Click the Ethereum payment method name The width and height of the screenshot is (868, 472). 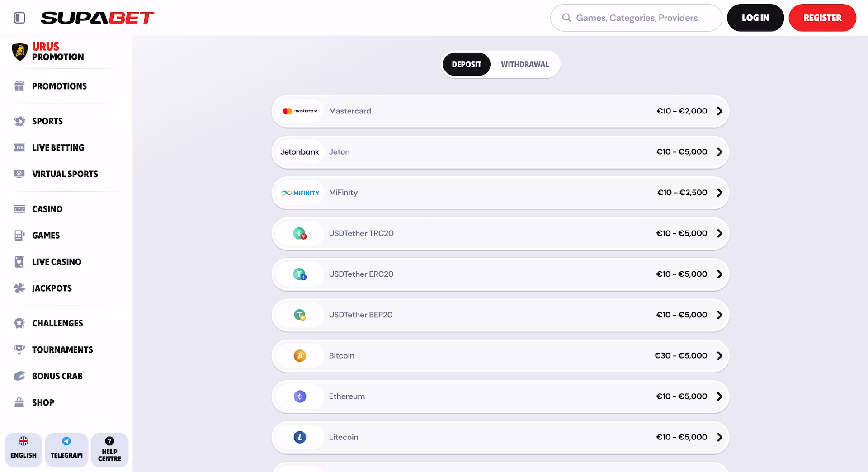347,396
